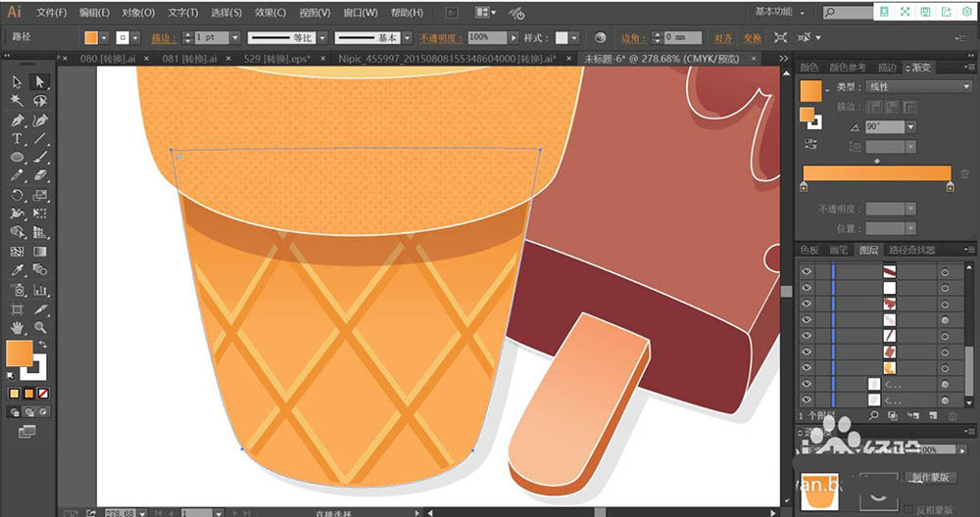This screenshot has width=980, height=517.
Task: Toggle eye visibility of the second layer row
Action: pyautogui.click(x=807, y=288)
